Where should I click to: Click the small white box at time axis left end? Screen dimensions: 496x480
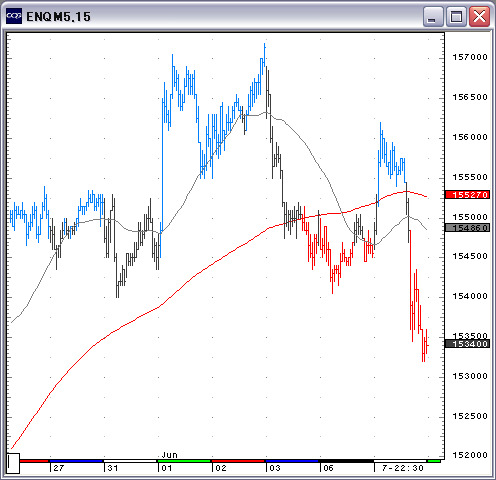tap(13, 463)
